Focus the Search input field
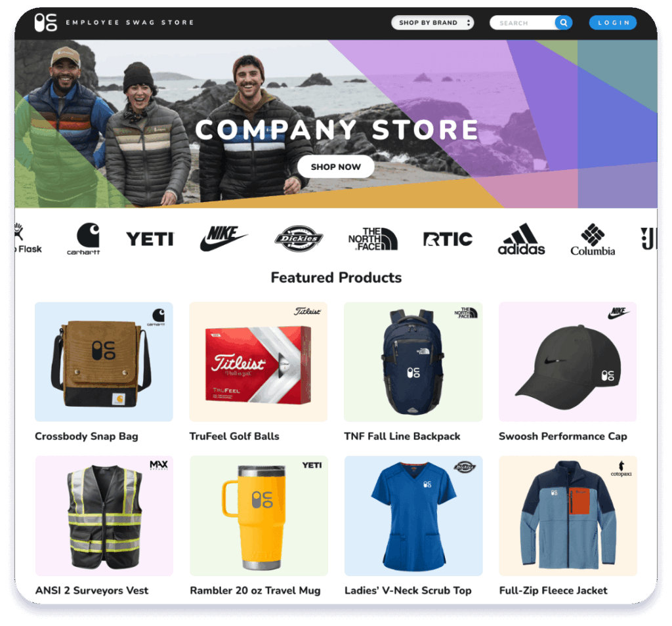Screen dimensions: 672x626 [x=522, y=23]
